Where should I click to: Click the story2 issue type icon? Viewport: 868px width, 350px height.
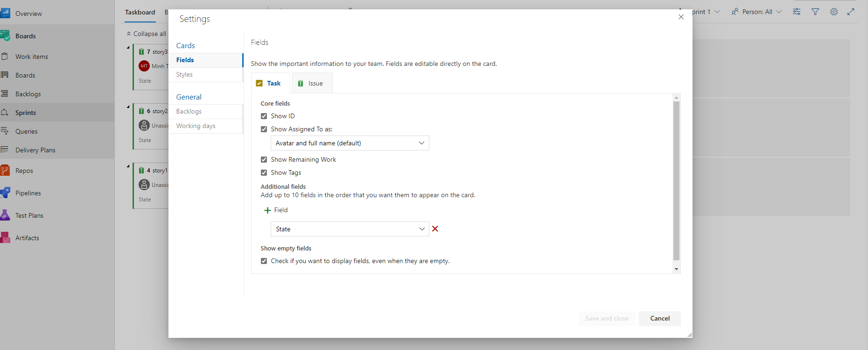[x=141, y=111]
